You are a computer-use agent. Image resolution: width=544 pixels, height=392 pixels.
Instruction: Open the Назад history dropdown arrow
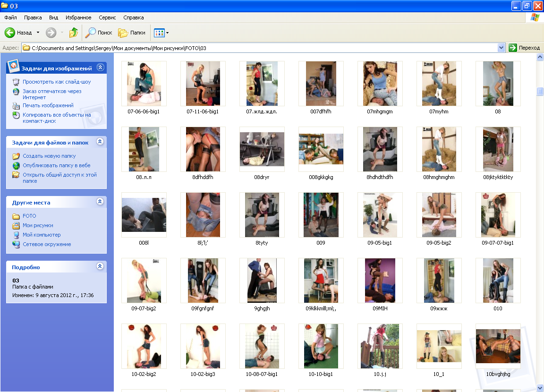[38, 33]
